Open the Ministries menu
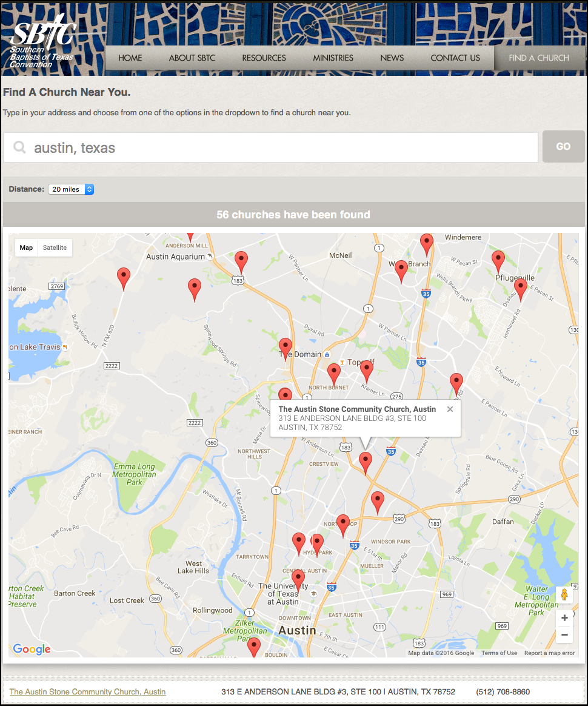This screenshot has width=588, height=706. [333, 58]
